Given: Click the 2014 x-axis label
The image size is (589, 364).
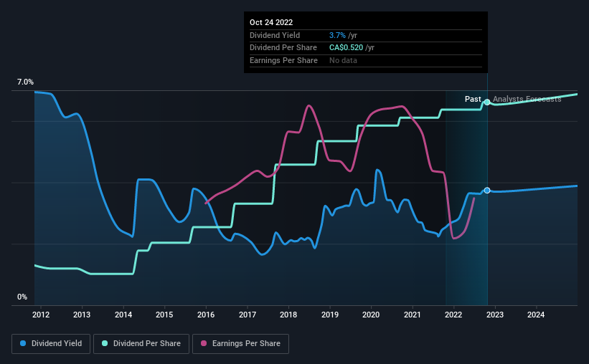Looking at the screenshot, I should [x=123, y=315].
